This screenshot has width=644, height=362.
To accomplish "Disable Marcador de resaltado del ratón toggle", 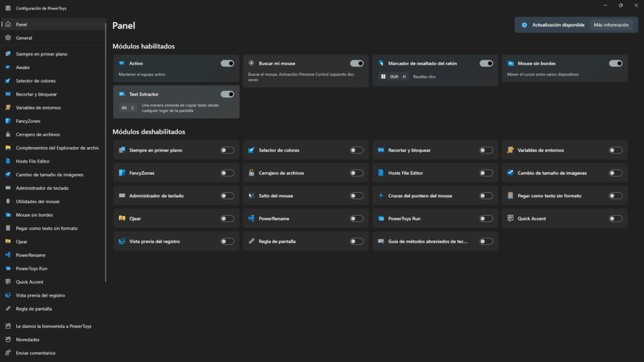I will click(x=486, y=63).
